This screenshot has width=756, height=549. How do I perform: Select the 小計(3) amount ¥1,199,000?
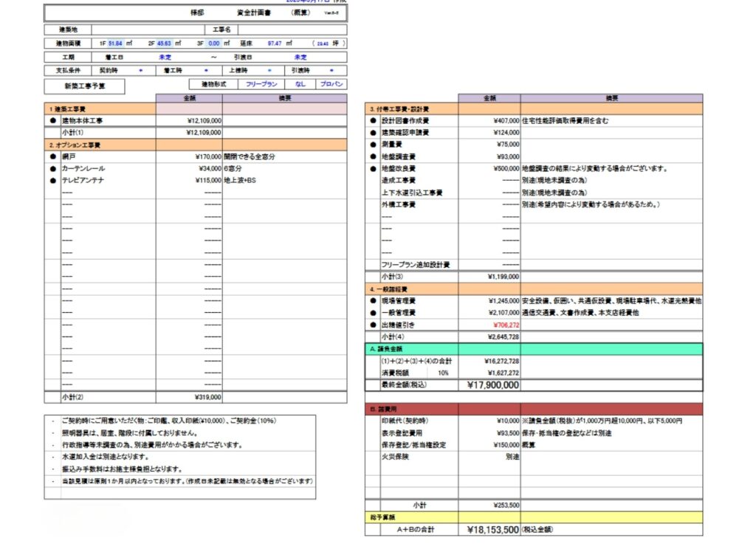pyautogui.click(x=504, y=277)
